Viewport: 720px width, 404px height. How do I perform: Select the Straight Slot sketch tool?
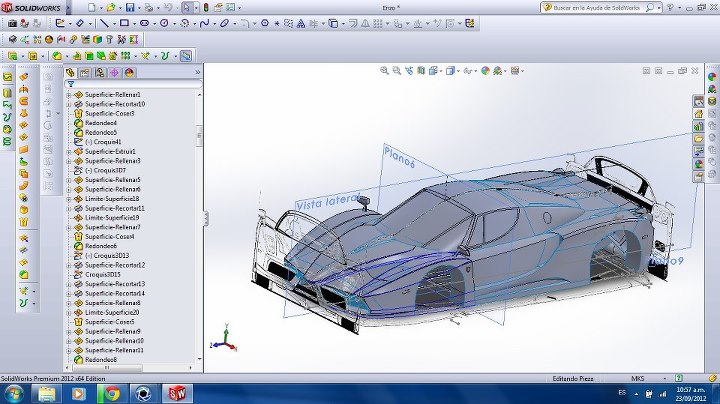[144, 23]
